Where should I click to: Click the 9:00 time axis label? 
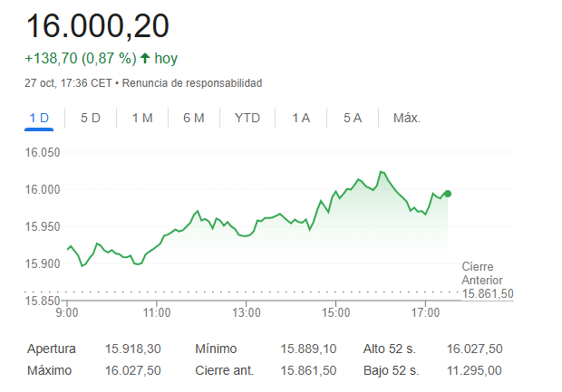tap(67, 312)
